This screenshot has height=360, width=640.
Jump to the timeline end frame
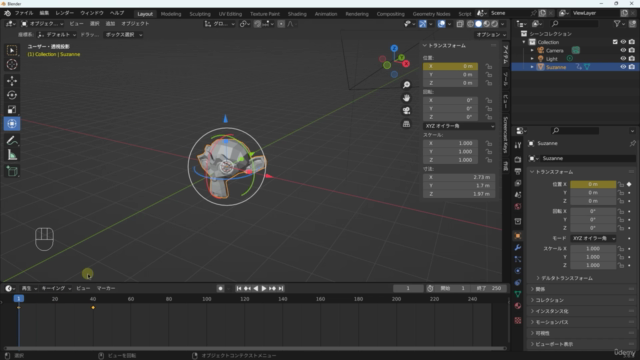tap(281, 289)
